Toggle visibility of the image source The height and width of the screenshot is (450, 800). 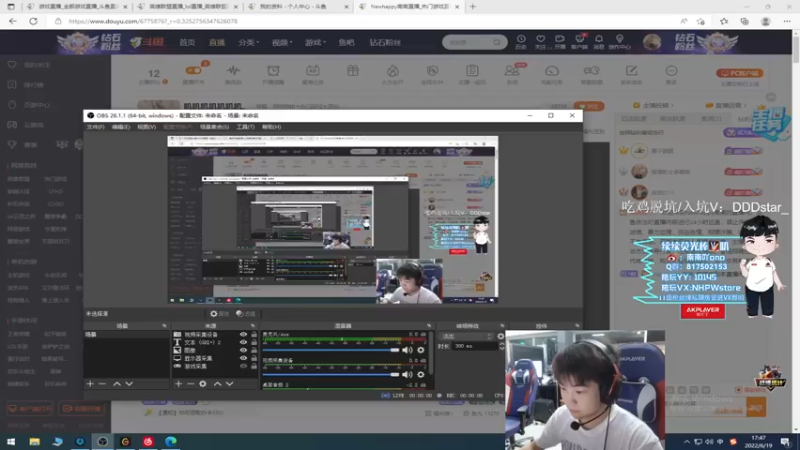point(243,351)
